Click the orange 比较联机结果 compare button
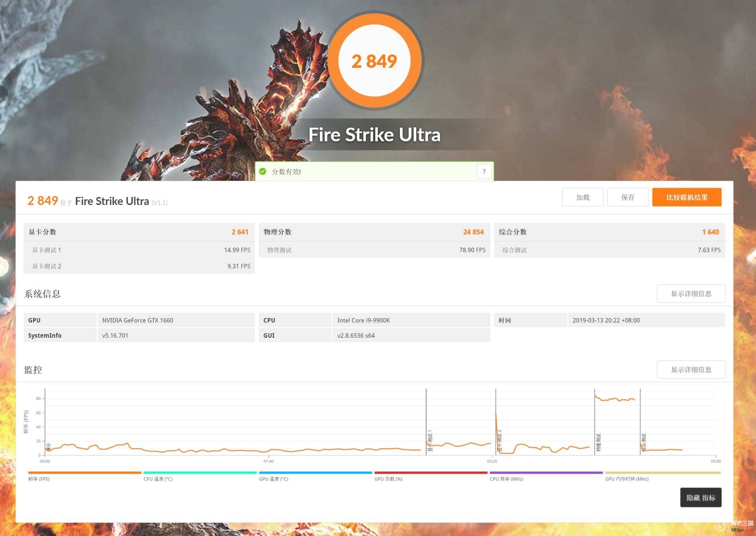Viewport: 756px width, 536px height. tap(687, 197)
